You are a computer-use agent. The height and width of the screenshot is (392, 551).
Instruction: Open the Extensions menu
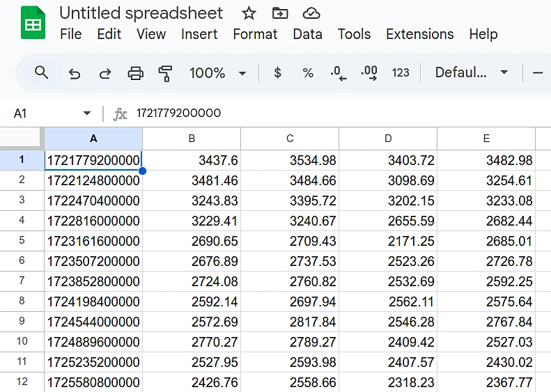(419, 34)
